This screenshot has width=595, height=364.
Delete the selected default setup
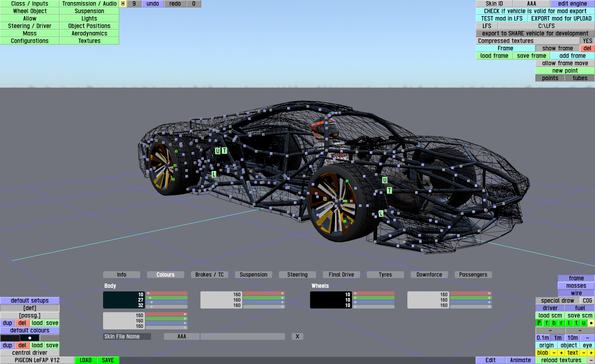pyautogui.click(x=22, y=323)
